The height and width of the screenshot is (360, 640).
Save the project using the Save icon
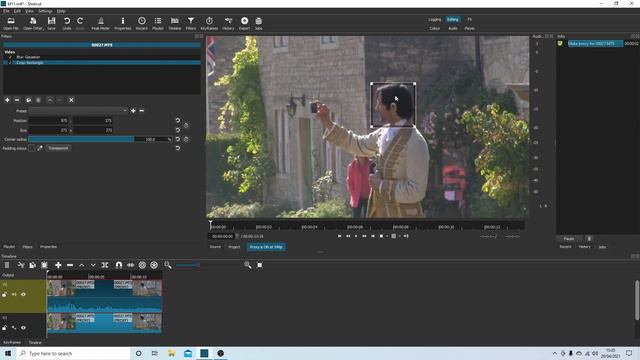tap(51, 23)
